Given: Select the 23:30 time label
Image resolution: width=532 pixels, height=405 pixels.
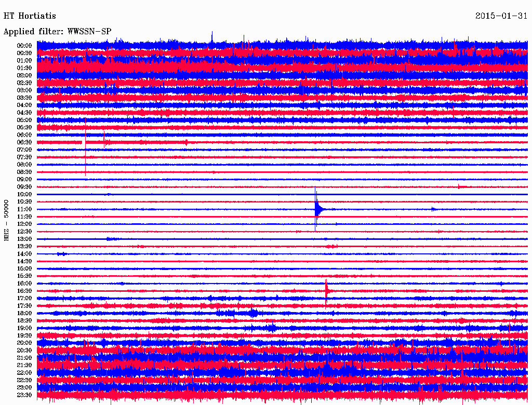Looking at the screenshot, I should (24, 395).
